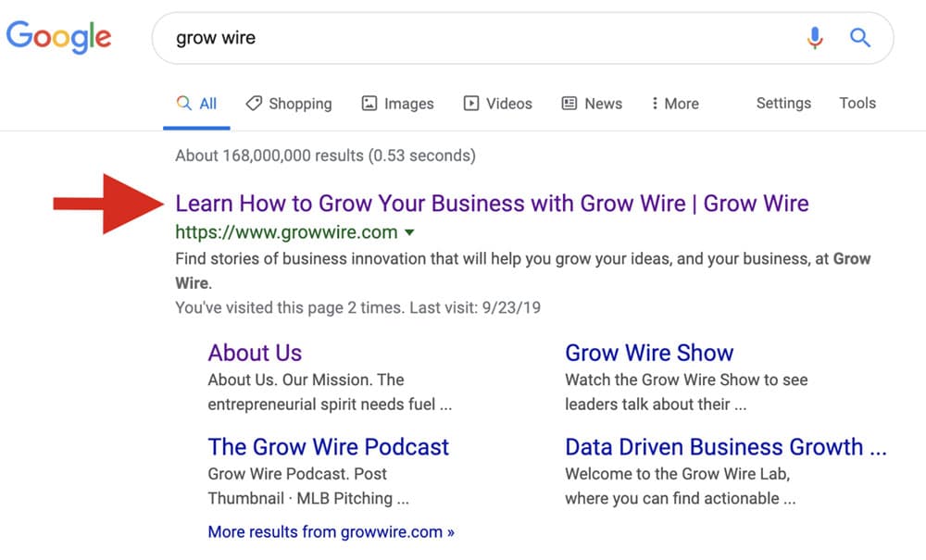Open the Tools option
Viewport: 926px width, 560px height.
[857, 104]
